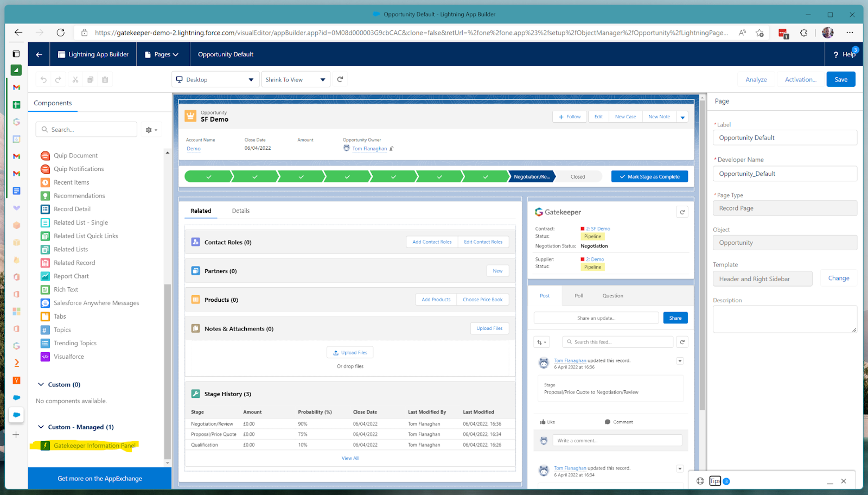Open first feed post options arrow
This screenshot has width=868, height=495.
680,361
